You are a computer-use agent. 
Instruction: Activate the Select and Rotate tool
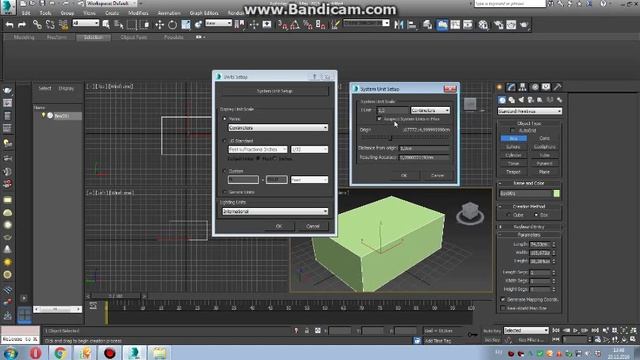pyautogui.click(x=172, y=25)
